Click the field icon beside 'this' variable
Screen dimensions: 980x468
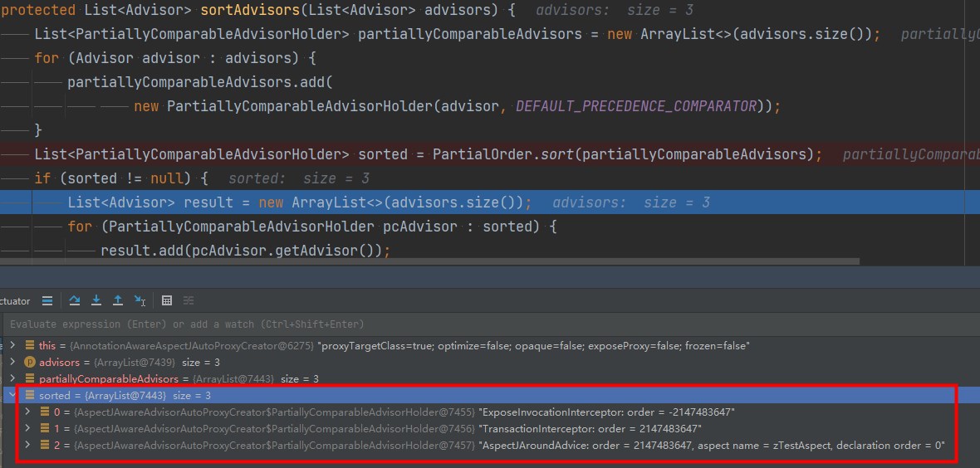pyautogui.click(x=29, y=345)
